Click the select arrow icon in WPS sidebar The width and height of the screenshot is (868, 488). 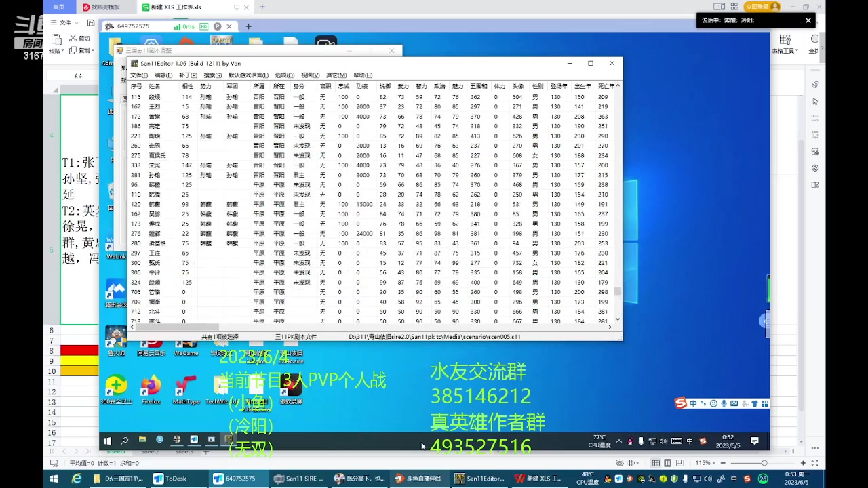tap(815, 101)
